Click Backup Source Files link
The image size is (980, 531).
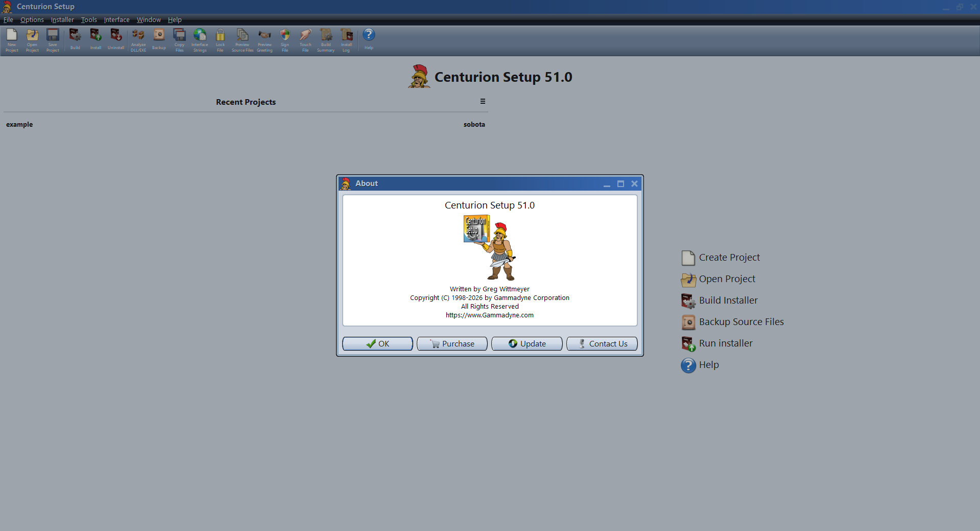pyautogui.click(x=732, y=322)
